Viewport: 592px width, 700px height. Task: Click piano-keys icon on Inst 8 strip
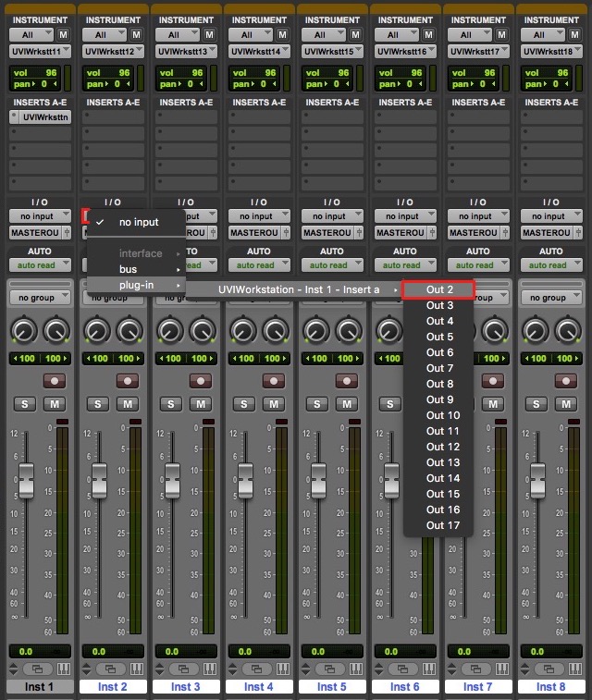click(x=575, y=669)
